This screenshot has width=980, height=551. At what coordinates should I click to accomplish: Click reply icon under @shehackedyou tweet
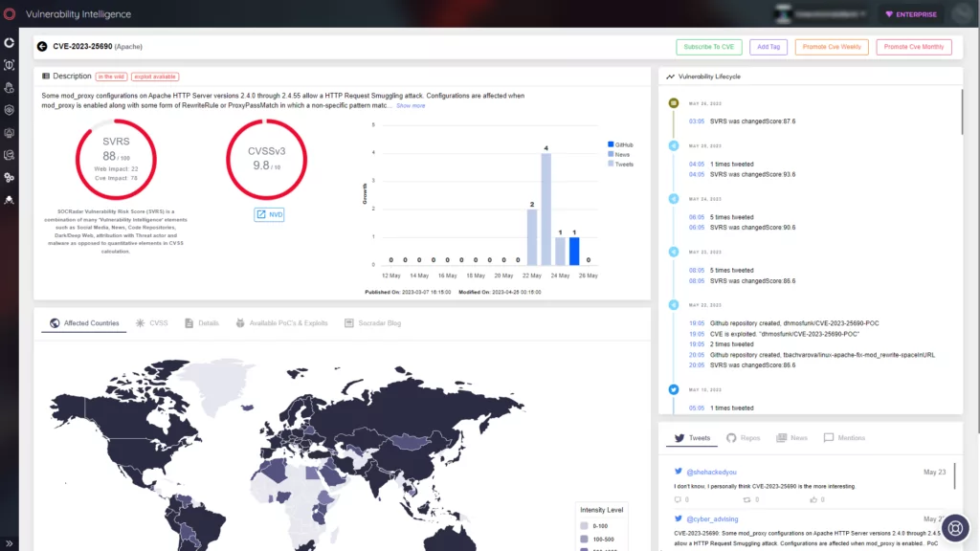[678, 499]
